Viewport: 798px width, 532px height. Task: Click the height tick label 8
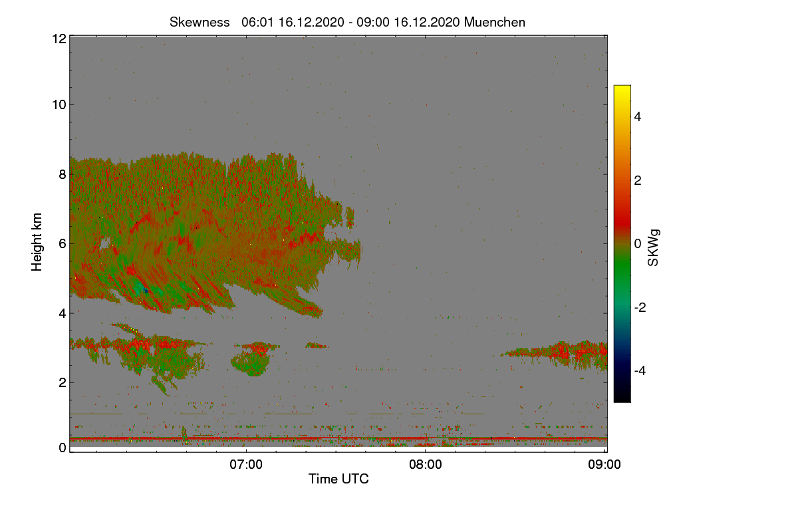(x=63, y=174)
